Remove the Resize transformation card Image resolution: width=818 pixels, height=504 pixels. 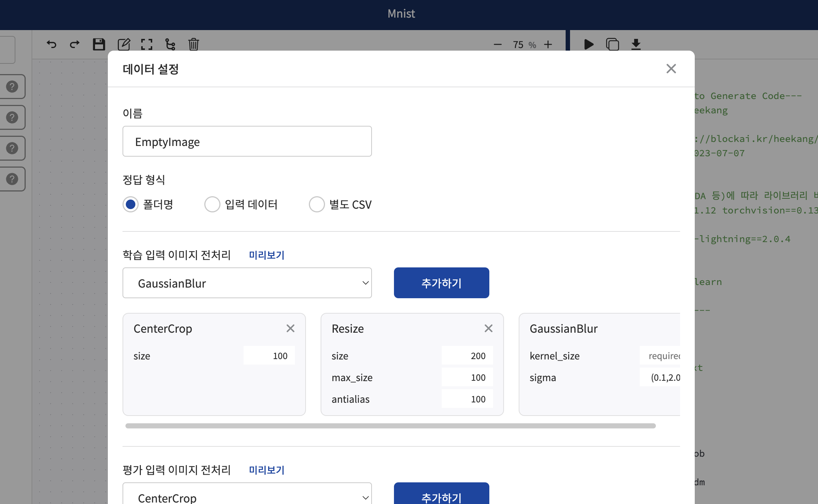[x=488, y=328]
